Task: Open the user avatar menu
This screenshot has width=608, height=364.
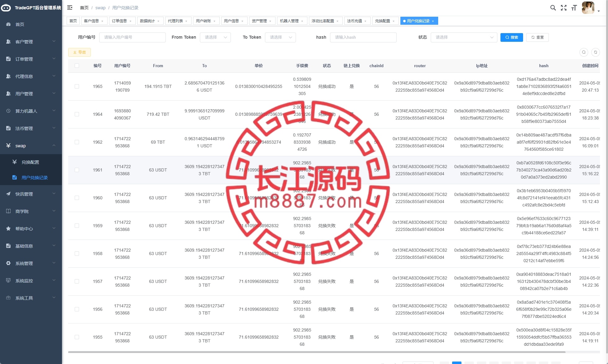Action: (588, 8)
